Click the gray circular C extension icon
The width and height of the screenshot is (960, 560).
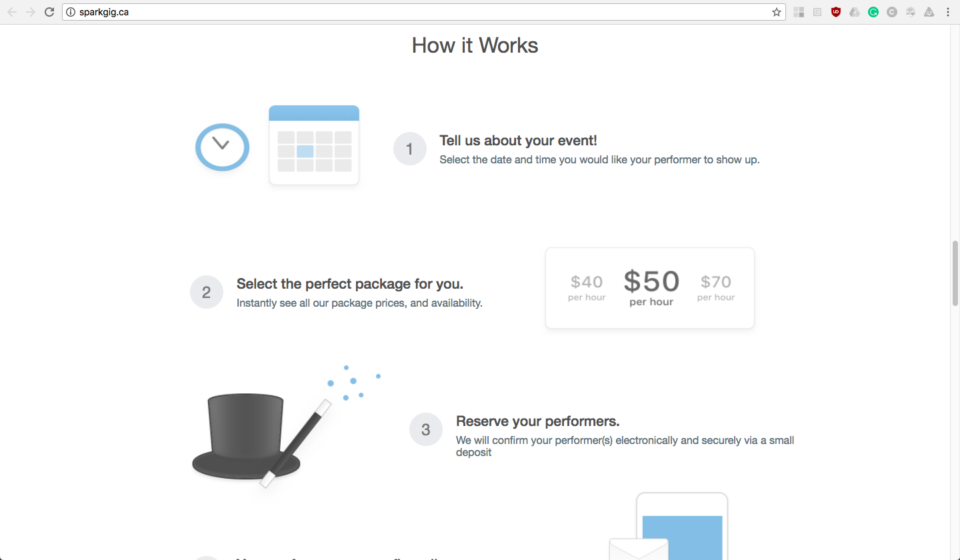click(892, 12)
